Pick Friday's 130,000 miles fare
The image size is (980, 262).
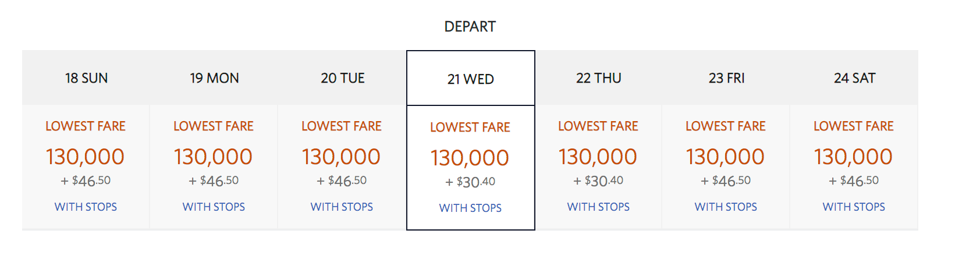725,157
